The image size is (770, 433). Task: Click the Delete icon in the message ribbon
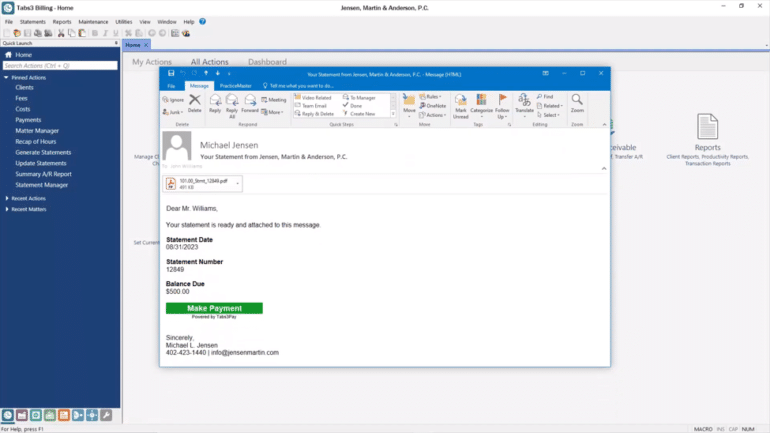194,103
